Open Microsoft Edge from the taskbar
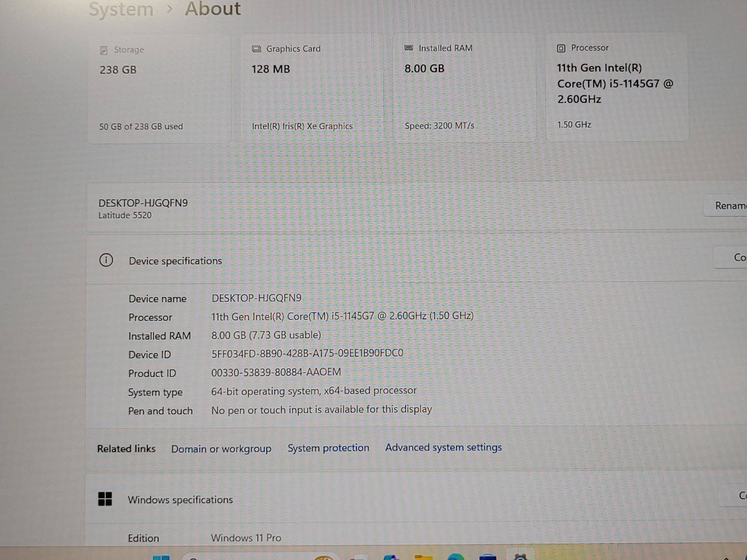Viewport: 747px width, 560px height. pos(455,556)
